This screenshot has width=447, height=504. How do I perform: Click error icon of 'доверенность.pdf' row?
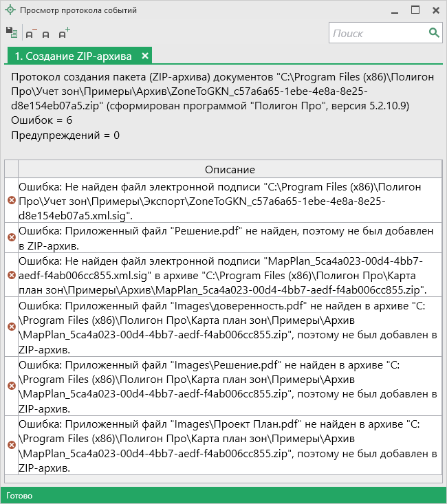click(11, 326)
